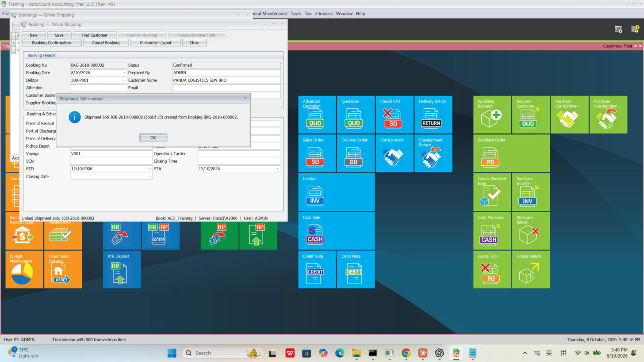This screenshot has width=644, height=362.
Task: Open the Cancel S/O tile
Action: [395, 114]
